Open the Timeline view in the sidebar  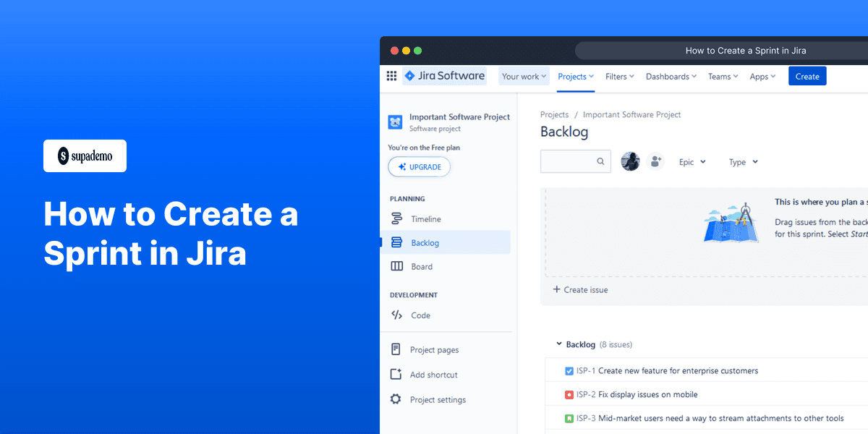click(425, 218)
